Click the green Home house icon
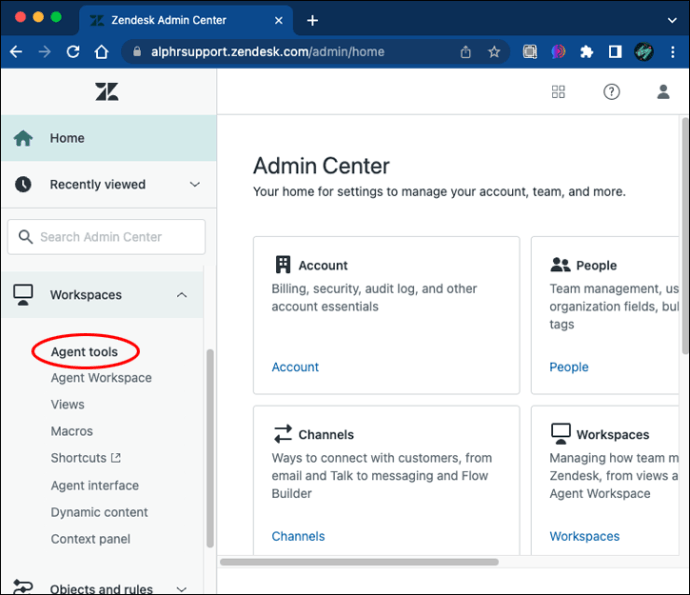690x595 pixels. tap(23, 138)
